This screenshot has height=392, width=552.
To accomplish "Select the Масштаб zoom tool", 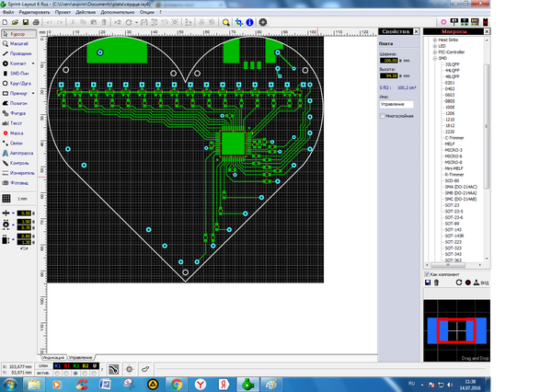I will (x=17, y=43).
